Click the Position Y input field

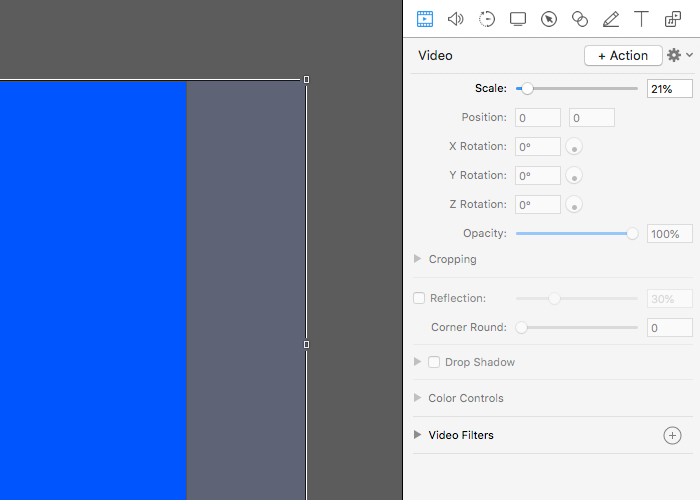pos(592,118)
